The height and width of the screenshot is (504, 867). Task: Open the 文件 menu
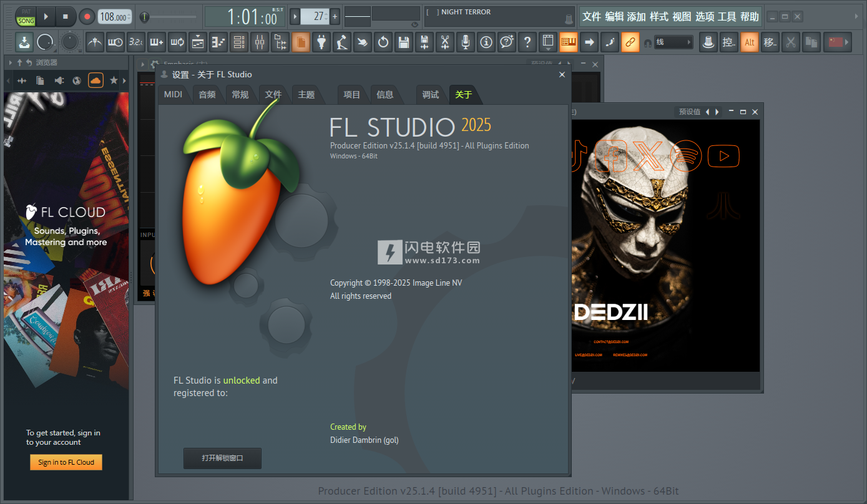[592, 17]
